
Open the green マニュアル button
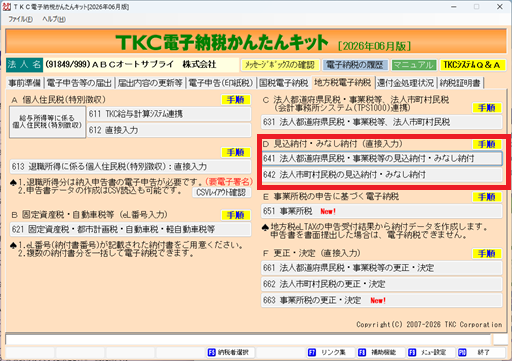tap(414, 65)
